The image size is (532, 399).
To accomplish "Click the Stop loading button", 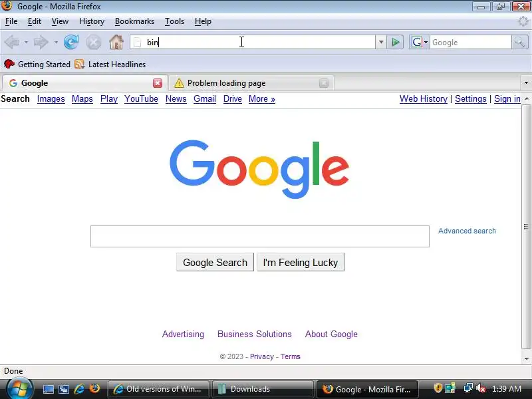I will (93, 43).
